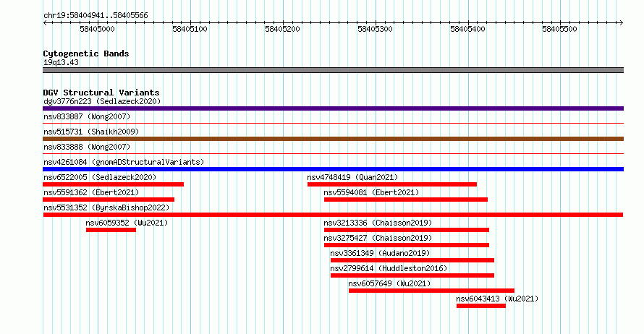The width and height of the screenshot is (644, 334).
Task: Click ruler position 58405500
Action: [x=559, y=29]
